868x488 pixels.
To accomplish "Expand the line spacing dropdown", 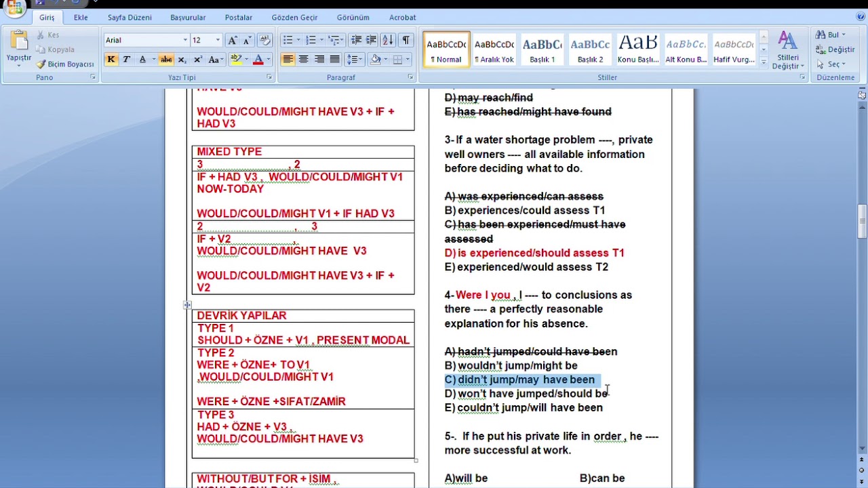I will coord(362,60).
